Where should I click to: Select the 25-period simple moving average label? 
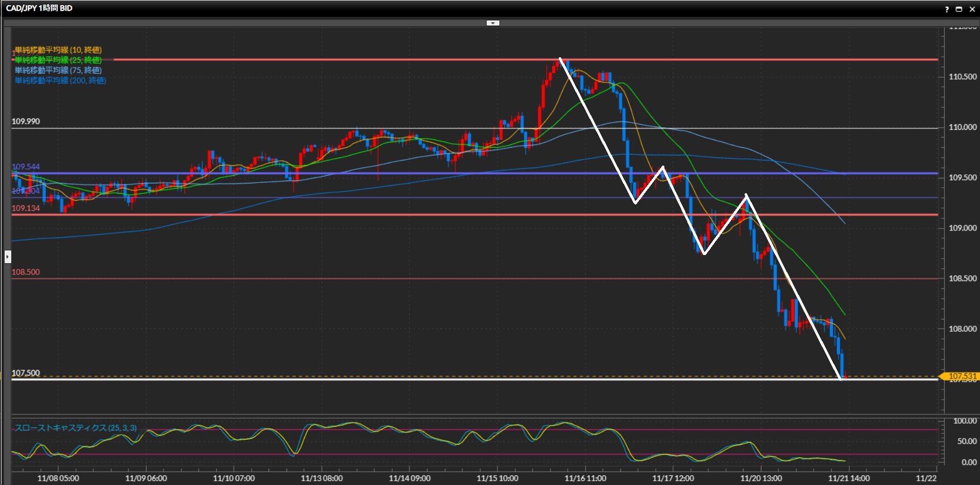58,60
